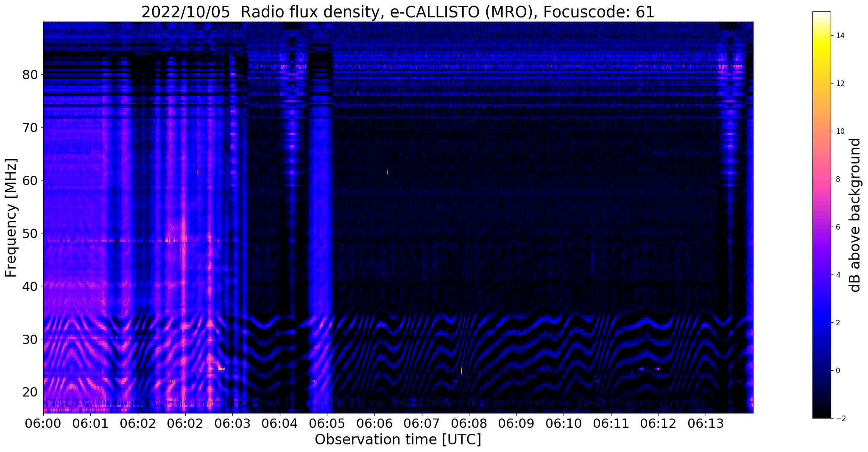Screen dimensions: 868x452
Task: Click the 06:08 time tick label
Action: tap(469, 423)
